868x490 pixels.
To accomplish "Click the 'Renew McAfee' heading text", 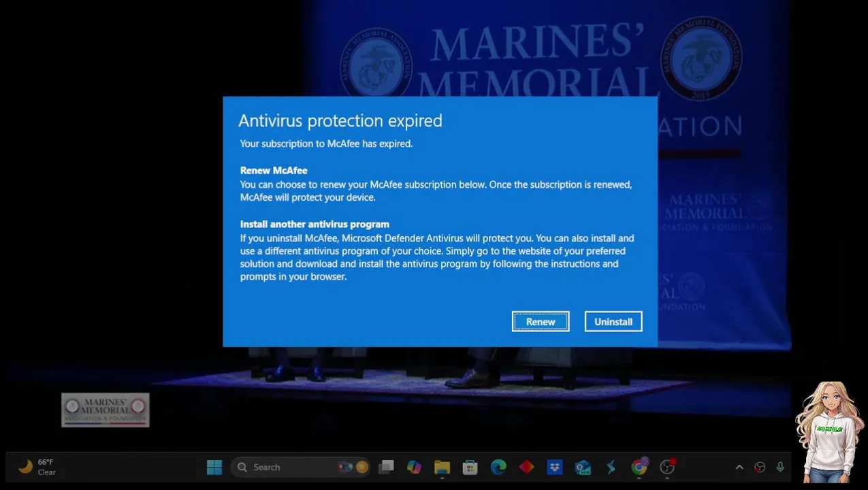I will coord(274,170).
